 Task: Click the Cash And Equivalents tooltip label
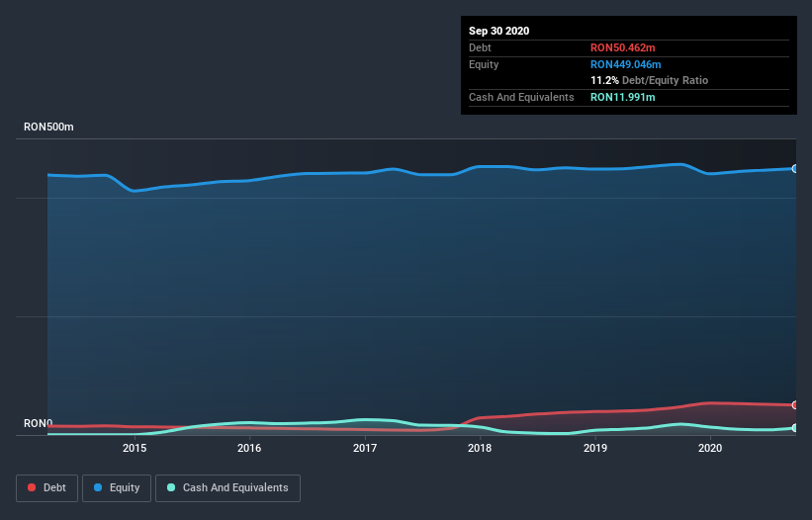click(521, 97)
